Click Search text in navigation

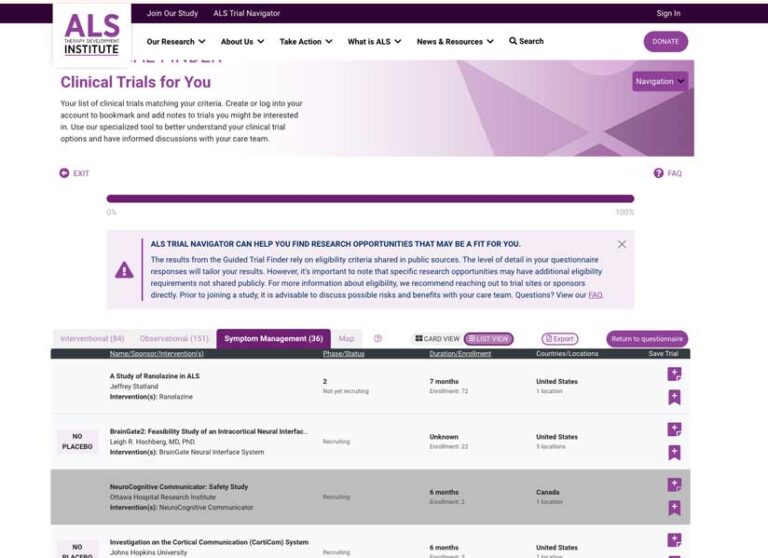[x=531, y=41]
